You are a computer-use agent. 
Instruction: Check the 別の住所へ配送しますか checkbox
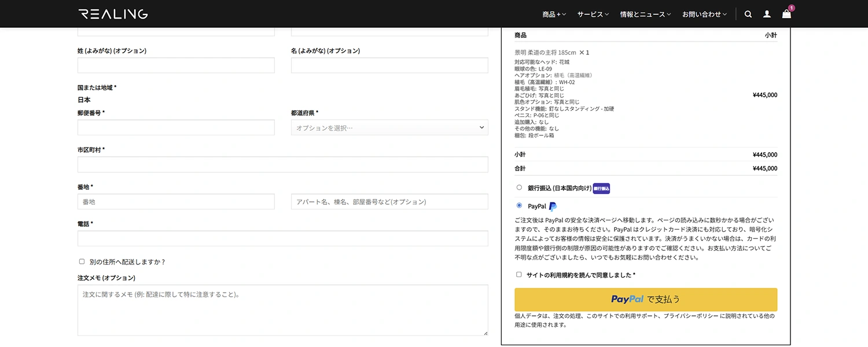point(82,261)
